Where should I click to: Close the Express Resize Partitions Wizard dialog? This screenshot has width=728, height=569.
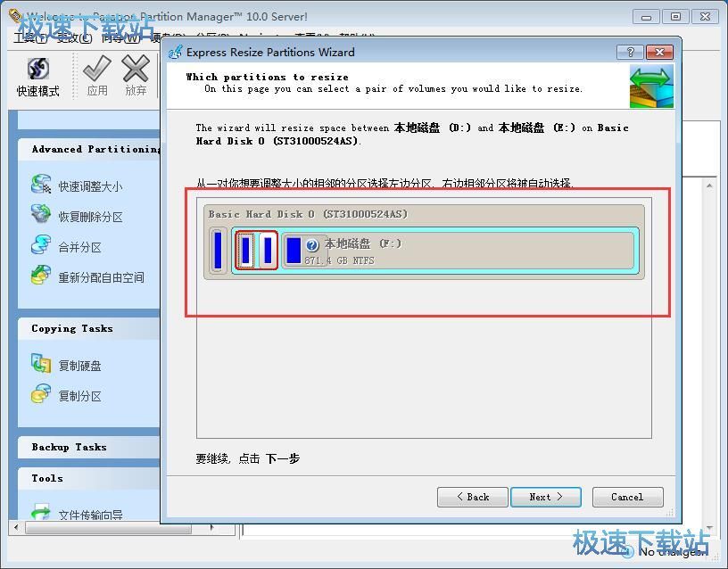click(x=659, y=52)
